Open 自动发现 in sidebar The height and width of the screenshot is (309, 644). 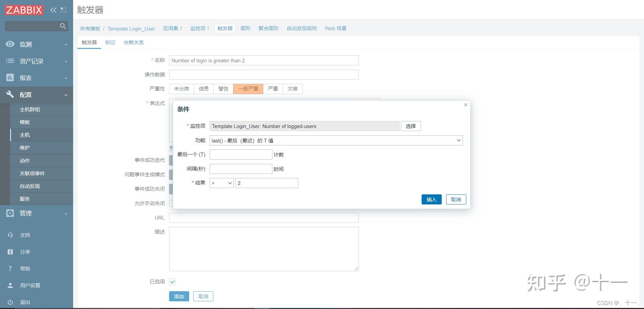pyautogui.click(x=42, y=186)
